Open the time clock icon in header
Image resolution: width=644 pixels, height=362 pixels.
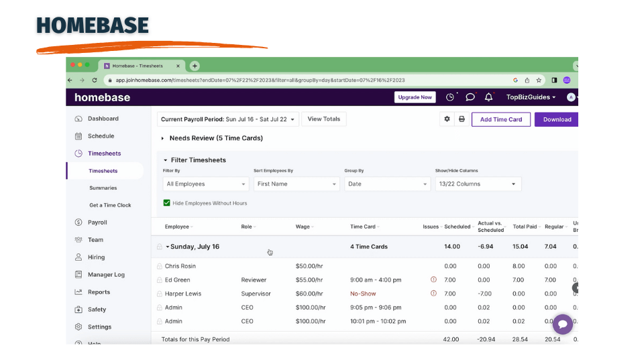451,97
